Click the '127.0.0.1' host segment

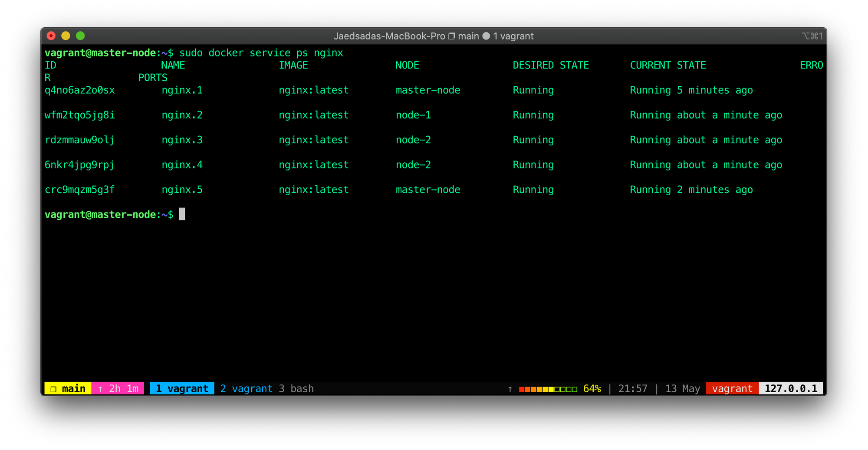pyautogui.click(x=791, y=388)
